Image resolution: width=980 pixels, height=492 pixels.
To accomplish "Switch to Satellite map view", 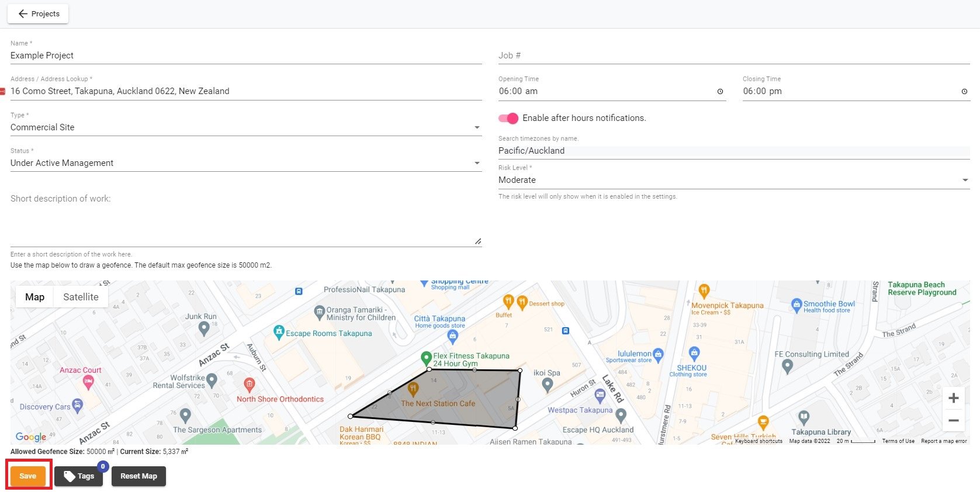I will pyautogui.click(x=81, y=297).
